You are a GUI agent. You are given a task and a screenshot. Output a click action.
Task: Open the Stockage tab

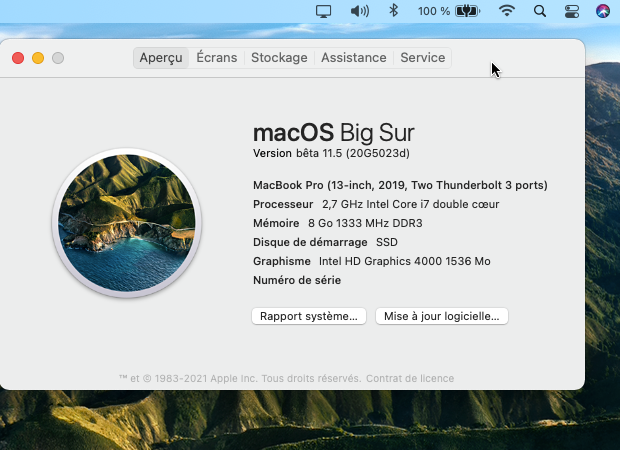(279, 58)
